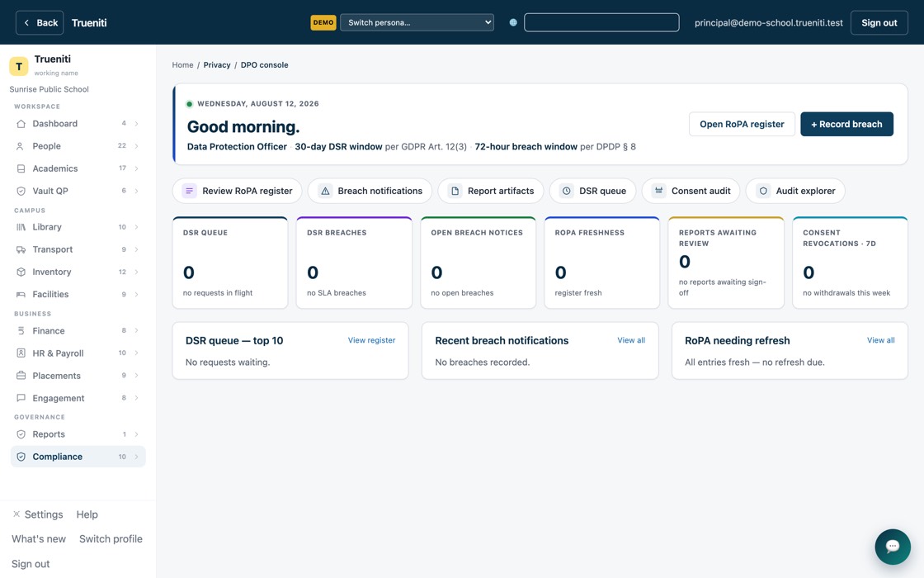Click the Audit explorer icon
This screenshot has width=924, height=578.
[763, 191]
